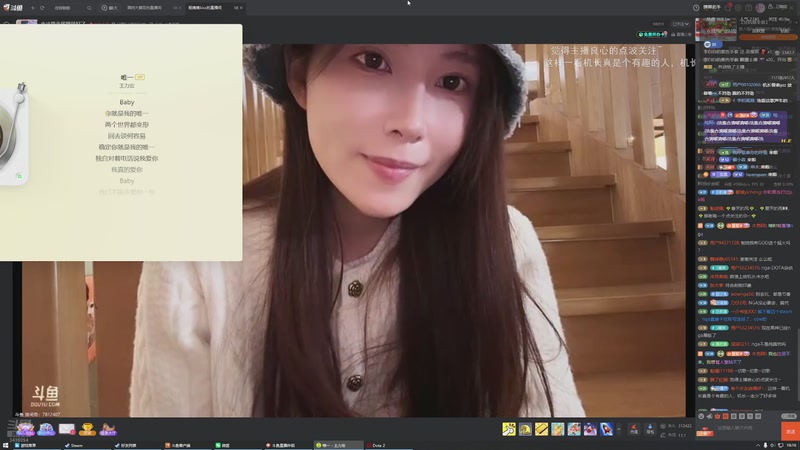This screenshot has width=800, height=450.
Task: Send the pink character gift
Action: 574,429
